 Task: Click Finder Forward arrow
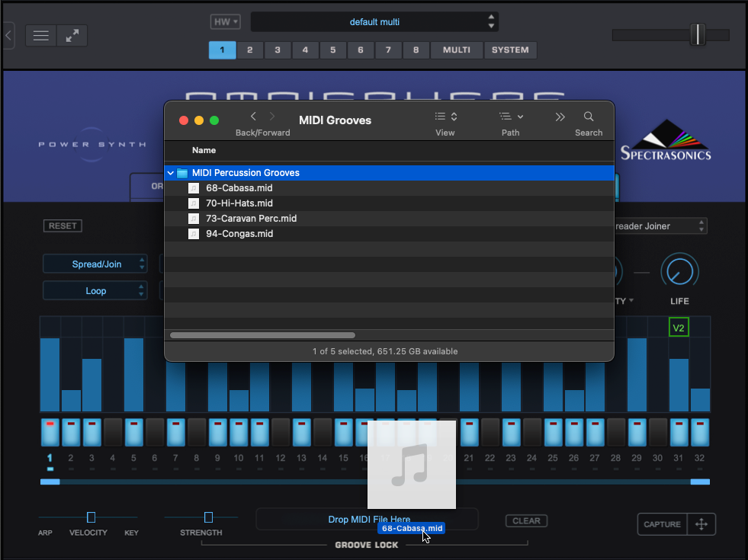272,117
